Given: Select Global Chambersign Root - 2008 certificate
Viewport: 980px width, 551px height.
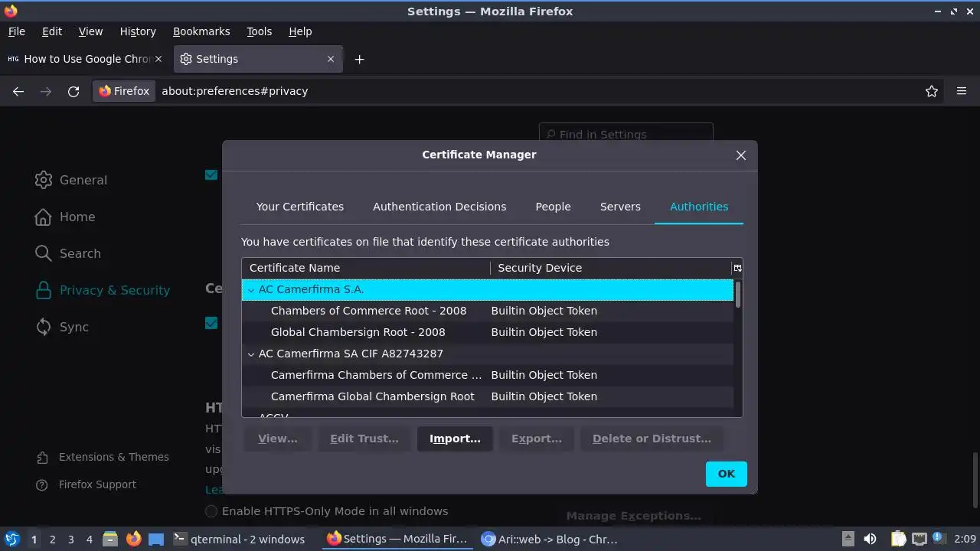Looking at the screenshot, I should point(488,332).
